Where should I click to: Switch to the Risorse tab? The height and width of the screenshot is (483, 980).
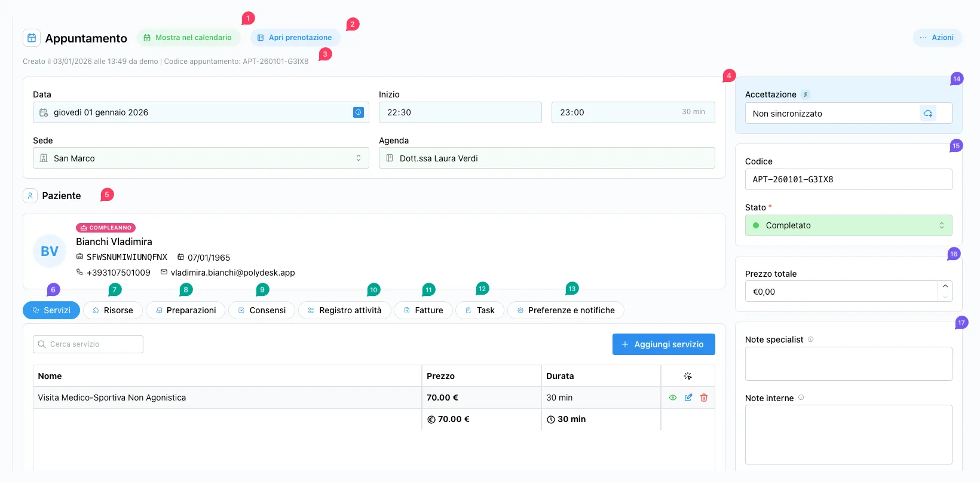point(113,310)
